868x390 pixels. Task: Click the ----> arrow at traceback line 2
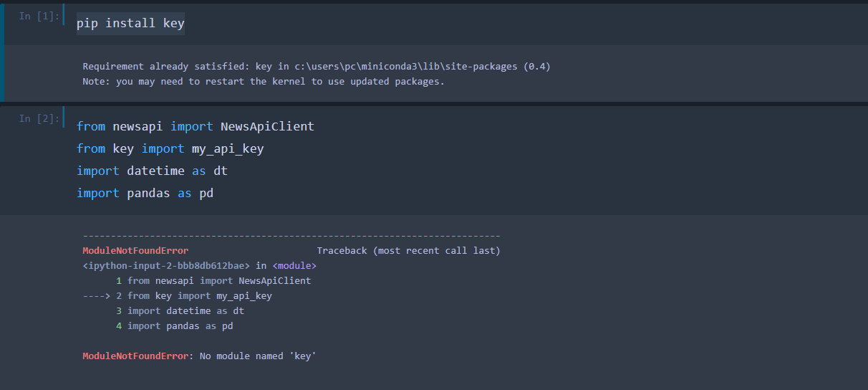click(97, 296)
